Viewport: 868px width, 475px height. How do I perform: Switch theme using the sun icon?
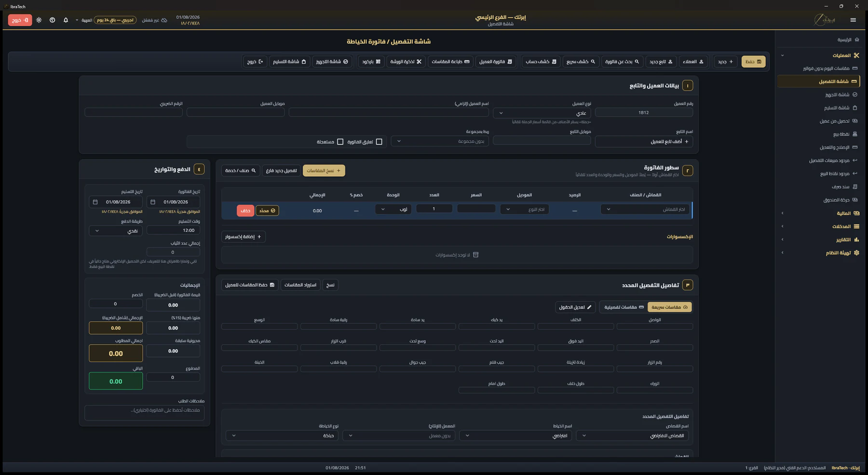pyautogui.click(x=39, y=20)
